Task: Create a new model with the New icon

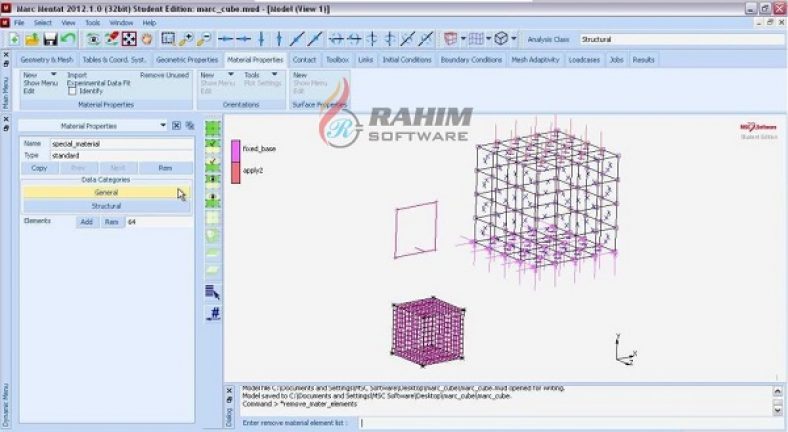Action: 14,39
